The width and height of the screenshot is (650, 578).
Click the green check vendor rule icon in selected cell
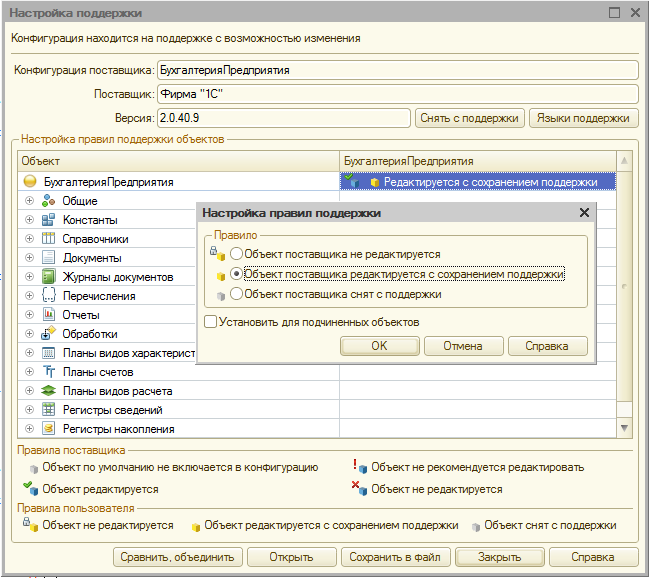352,181
